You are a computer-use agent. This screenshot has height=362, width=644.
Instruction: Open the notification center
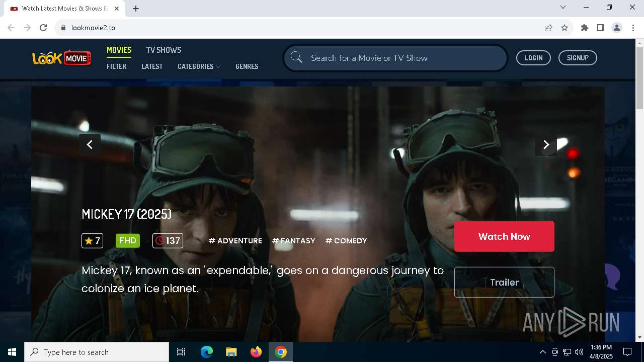(x=627, y=352)
